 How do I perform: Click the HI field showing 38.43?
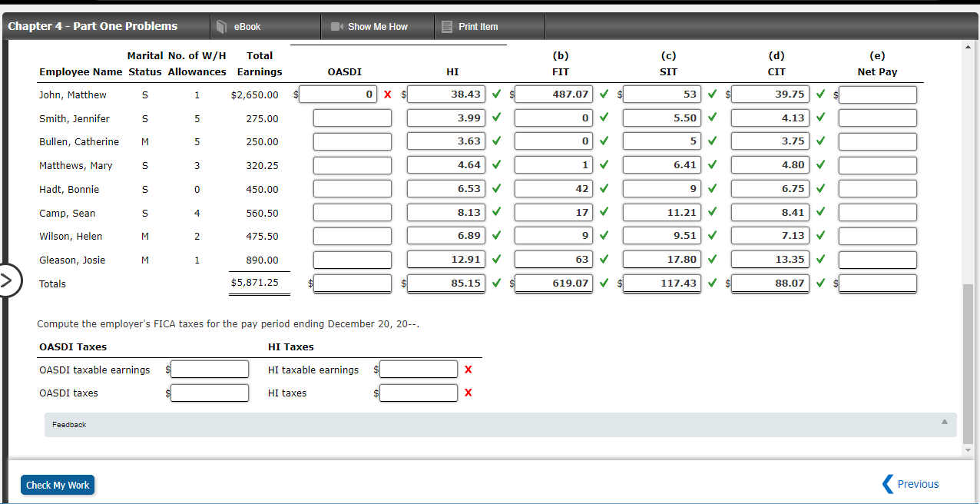[x=446, y=94]
